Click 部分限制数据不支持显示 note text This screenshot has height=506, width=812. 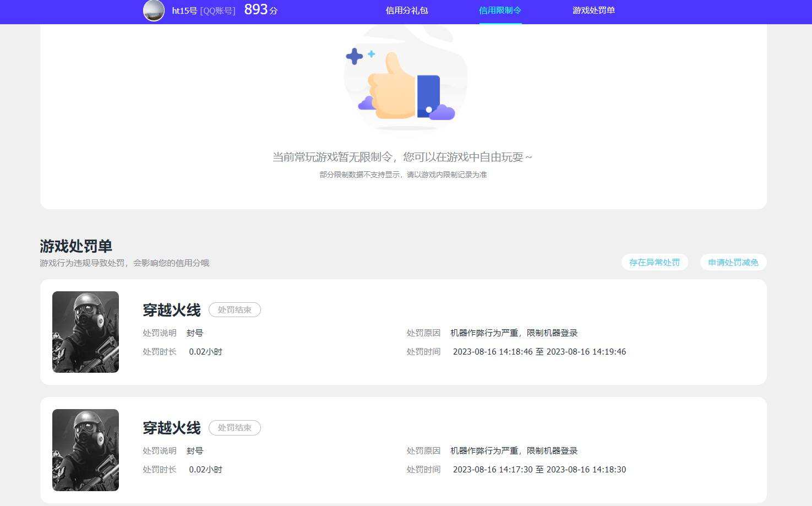(403, 175)
